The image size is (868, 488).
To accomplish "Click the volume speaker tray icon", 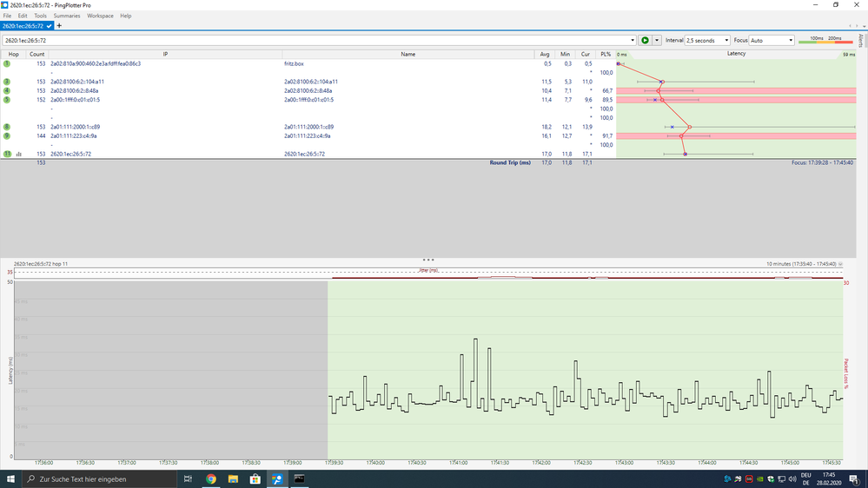I will point(792,479).
